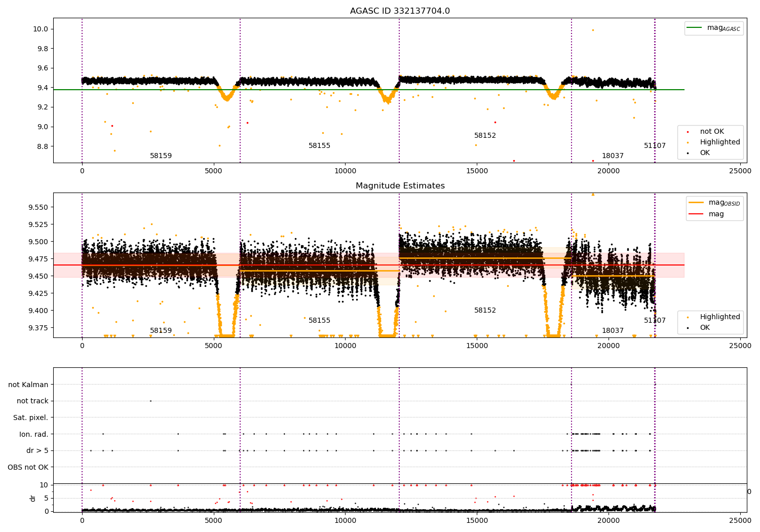The width and height of the screenshot is (760, 532).
Task: Click obsid label 58159 in the Magnitude Estimates plot
Action: click(161, 331)
